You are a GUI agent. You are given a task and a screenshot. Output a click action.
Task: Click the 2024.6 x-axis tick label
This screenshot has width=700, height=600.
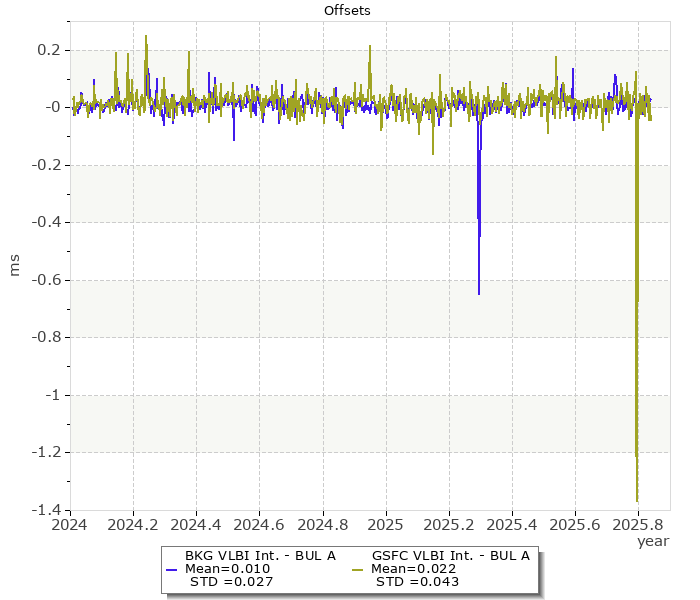[x=259, y=523]
